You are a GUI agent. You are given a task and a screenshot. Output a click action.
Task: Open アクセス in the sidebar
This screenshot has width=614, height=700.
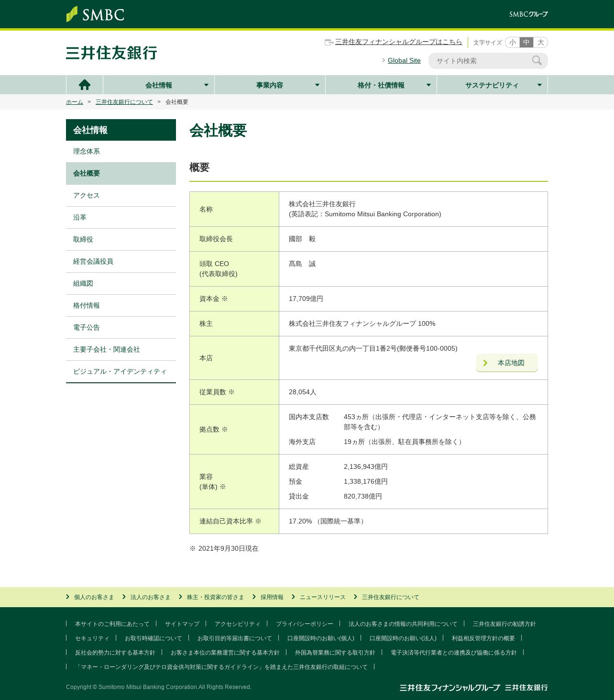[121, 195]
